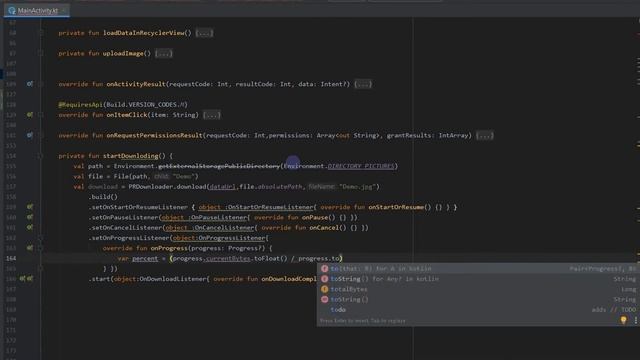Click DIRECTORY_PICTURES constant in the path line
640x360 pixels.
pos(361,166)
